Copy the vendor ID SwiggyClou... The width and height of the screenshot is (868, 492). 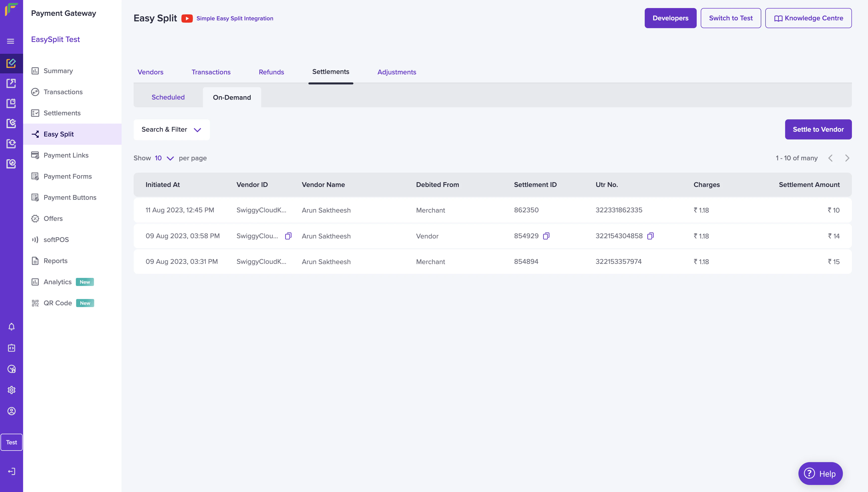(288, 236)
